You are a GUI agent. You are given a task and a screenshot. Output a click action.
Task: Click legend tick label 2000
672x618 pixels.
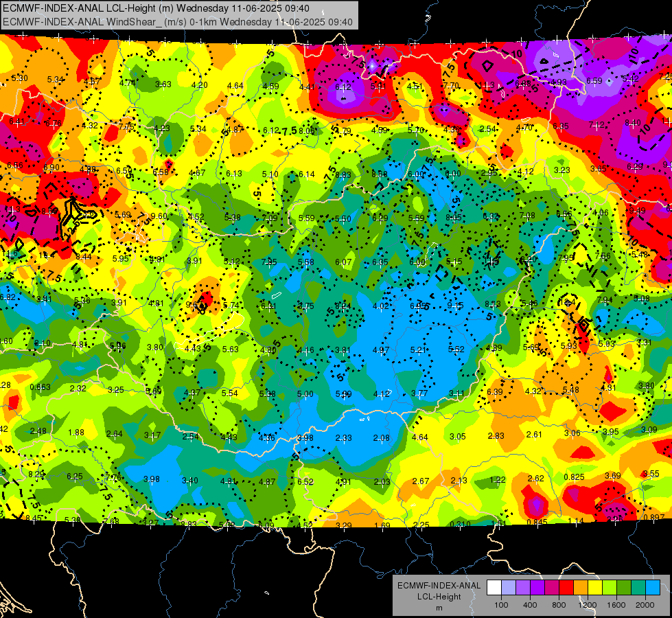coord(645,605)
